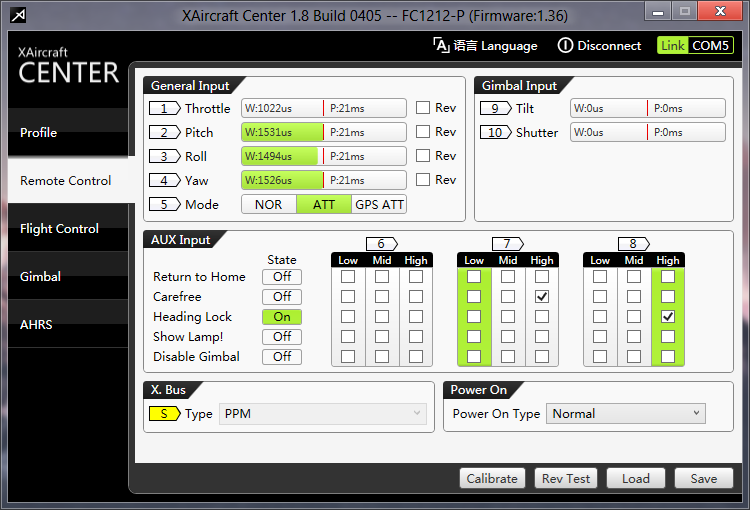The height and width of the screenshot is (510, 750).
Task: Enable Rev for Throttle
Action: (423, 108)
